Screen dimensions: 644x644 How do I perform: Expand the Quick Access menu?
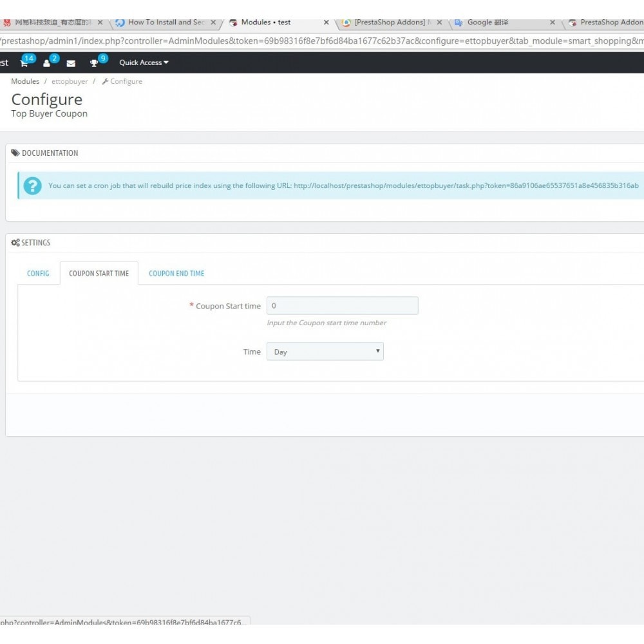[x=144, y=62]
